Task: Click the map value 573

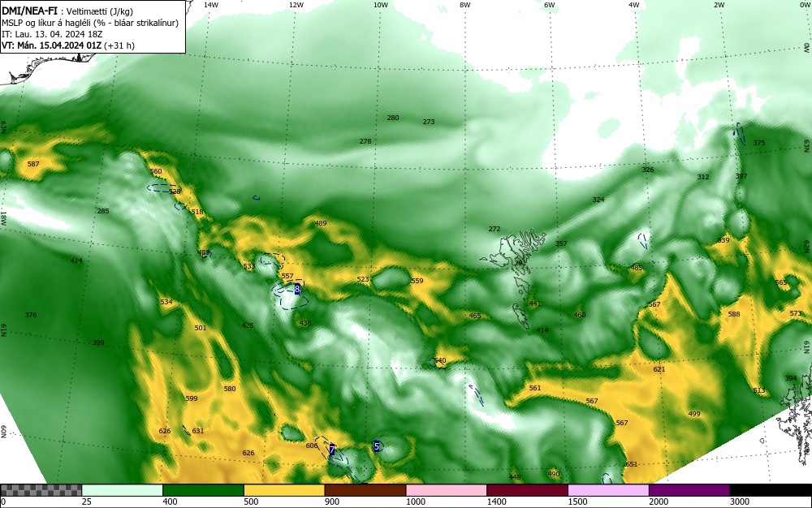Action: pos(796,313)
